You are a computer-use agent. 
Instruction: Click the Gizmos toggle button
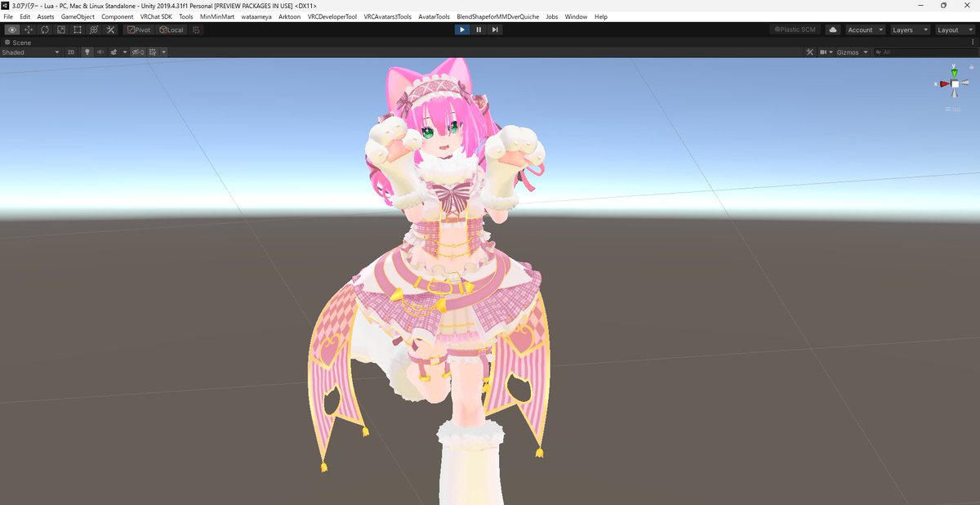point(849,52)
